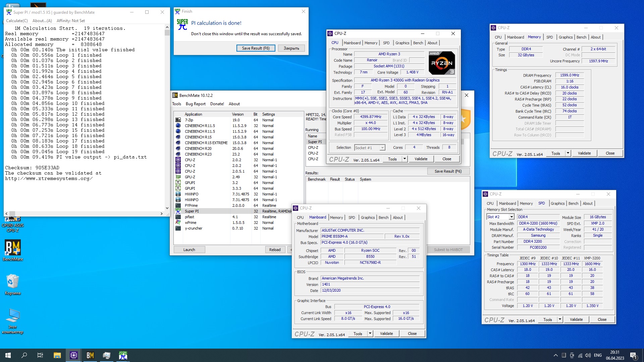644x362 pixels.
Task: Click Close in Memory CPU-Z window
Action: [x=610, y=153]
